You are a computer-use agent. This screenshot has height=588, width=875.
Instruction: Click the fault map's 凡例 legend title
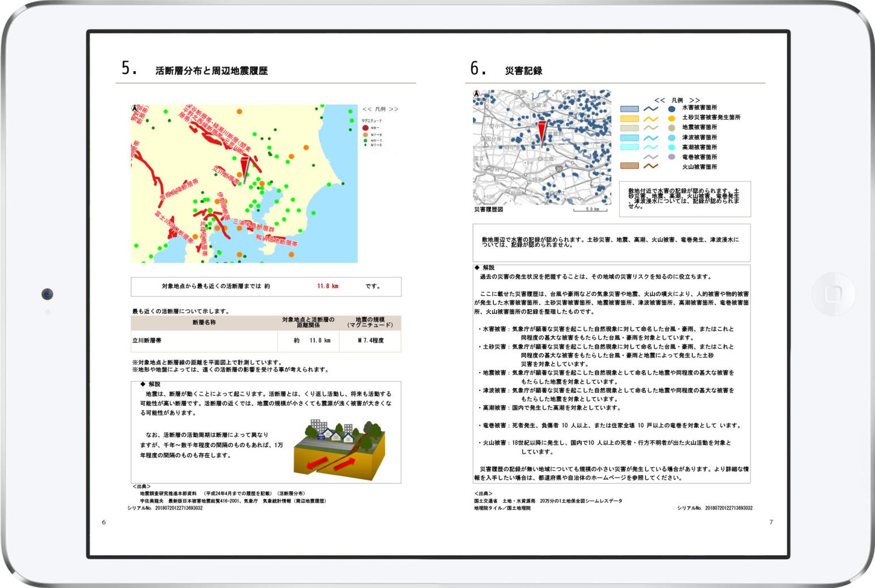381,109
